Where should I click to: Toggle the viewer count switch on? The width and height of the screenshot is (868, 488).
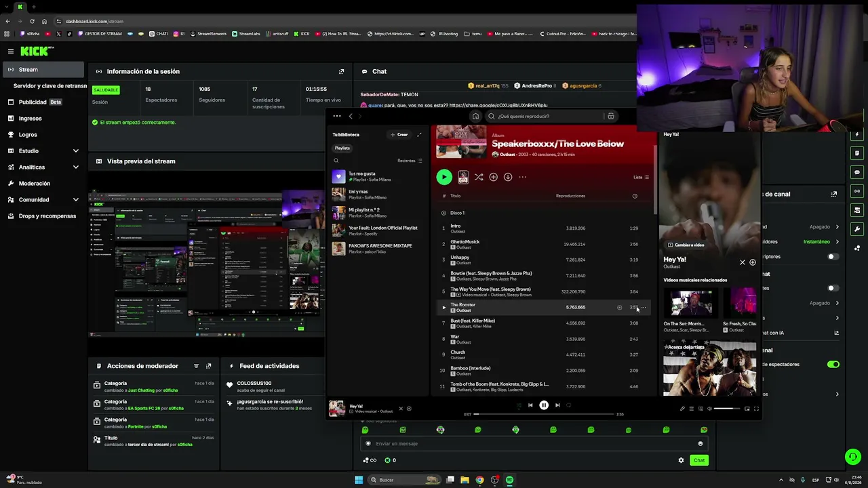833,365
